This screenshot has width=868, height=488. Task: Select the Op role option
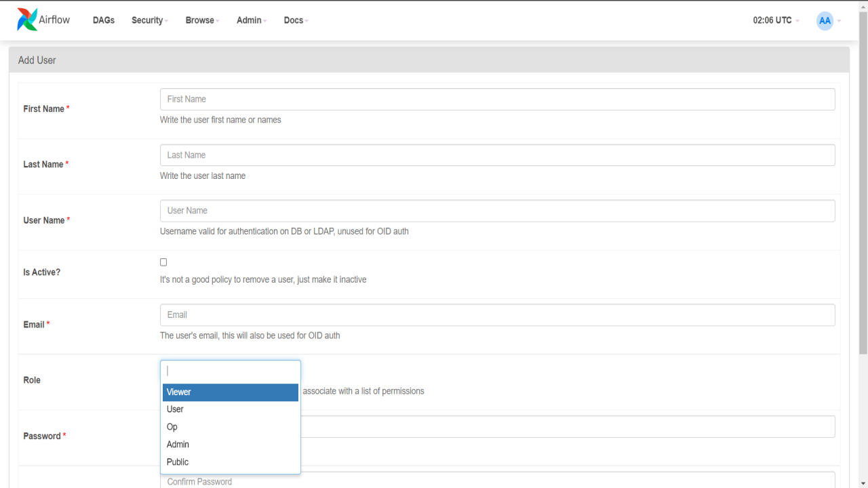click(231, 427)
